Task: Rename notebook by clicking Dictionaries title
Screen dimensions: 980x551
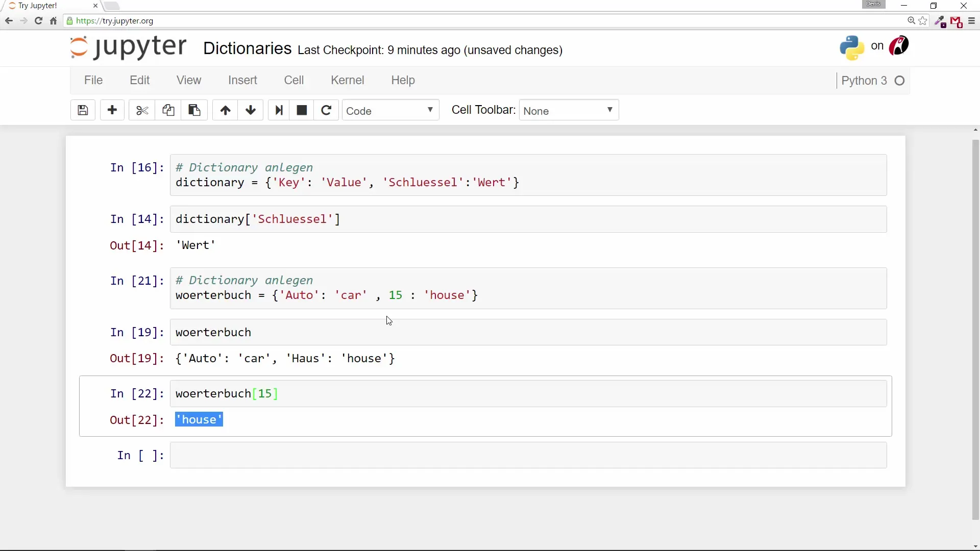Action: (247, 48)
